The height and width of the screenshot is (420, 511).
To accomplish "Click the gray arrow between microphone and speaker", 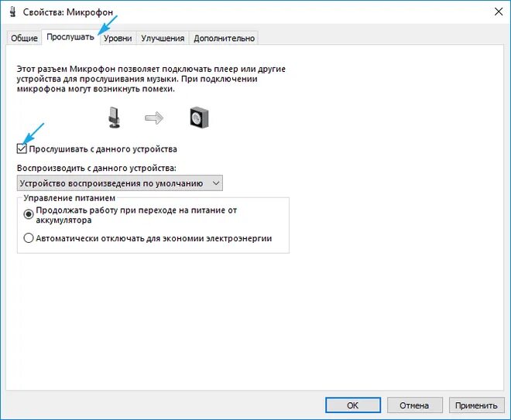I will pyautogui.click(x=154, y=118).
